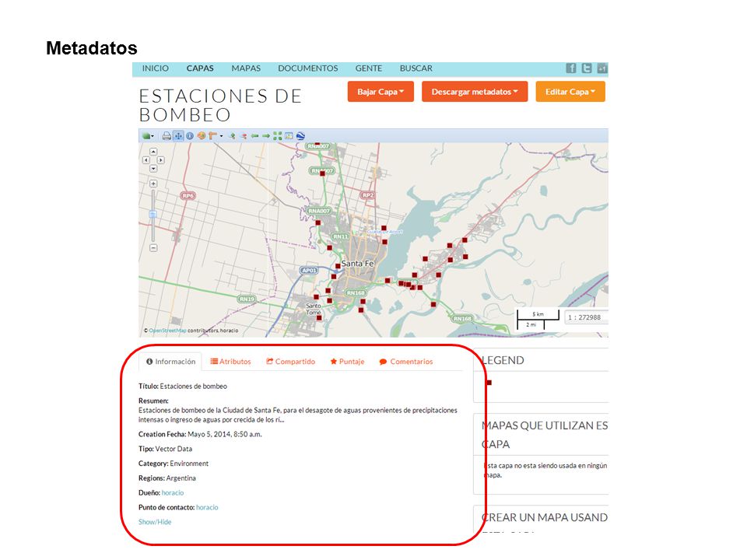Switch to the Atributos tab
This screenshot has height=560, width=747.
click(x=230, y=362)
